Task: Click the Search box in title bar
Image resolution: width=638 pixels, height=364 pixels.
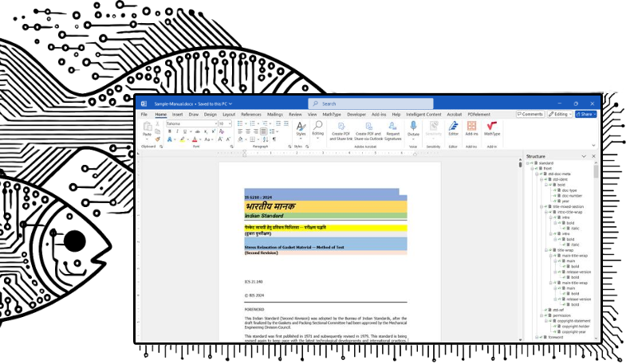Action: (371, 104)
